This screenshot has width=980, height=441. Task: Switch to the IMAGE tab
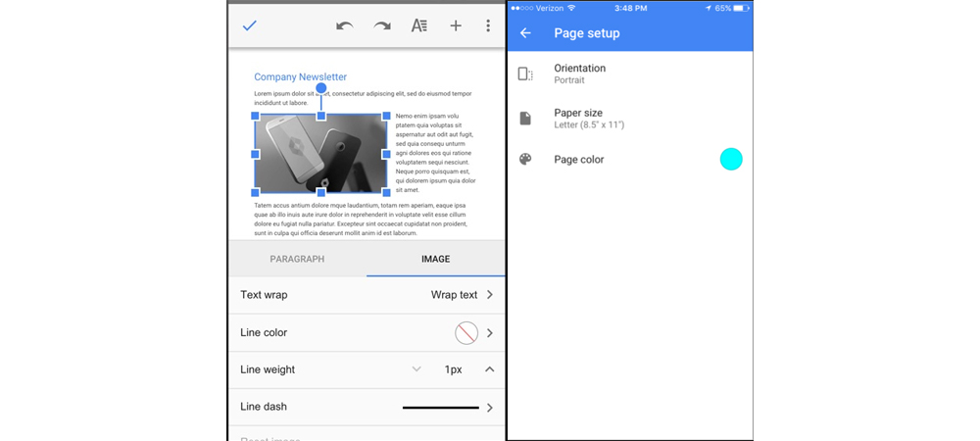[x=436, y=259]
